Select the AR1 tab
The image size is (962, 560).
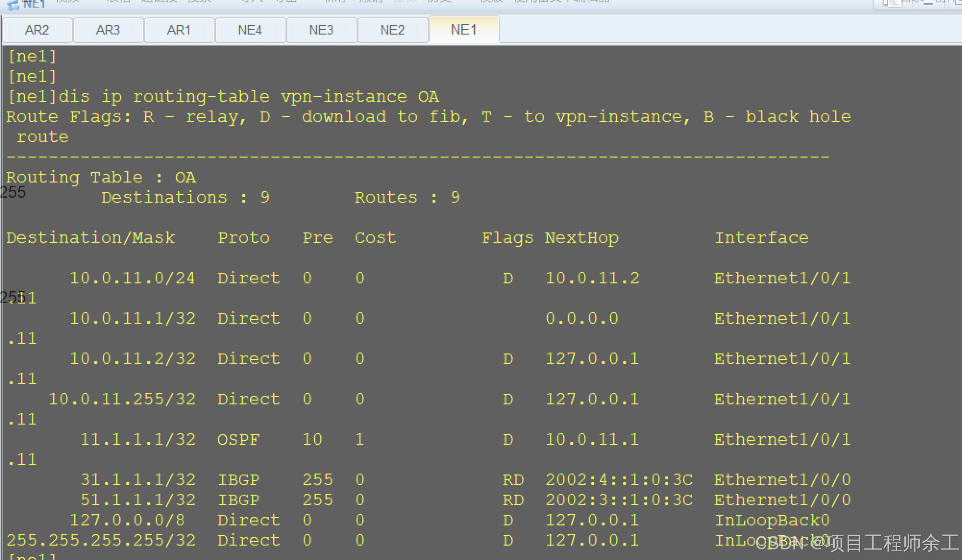click(x=179, y=30)
